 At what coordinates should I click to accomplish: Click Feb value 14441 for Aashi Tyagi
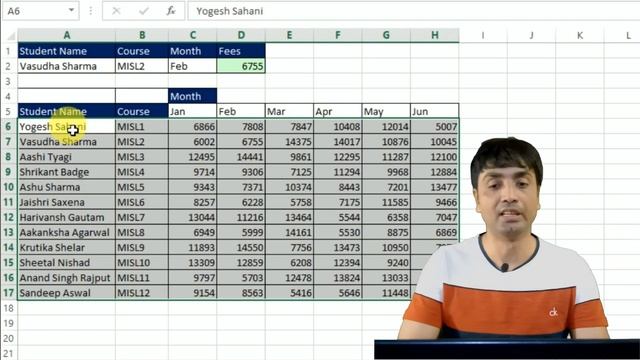point(241,157)
